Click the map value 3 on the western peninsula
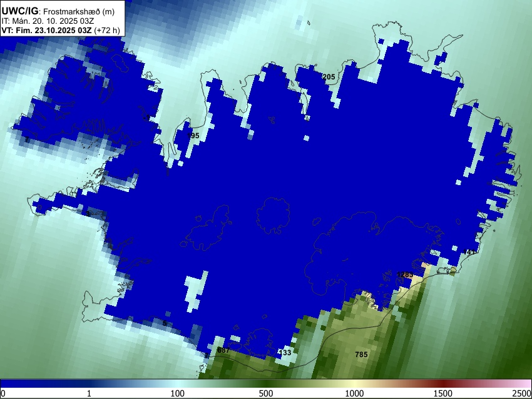 click(x=88, y=213)
